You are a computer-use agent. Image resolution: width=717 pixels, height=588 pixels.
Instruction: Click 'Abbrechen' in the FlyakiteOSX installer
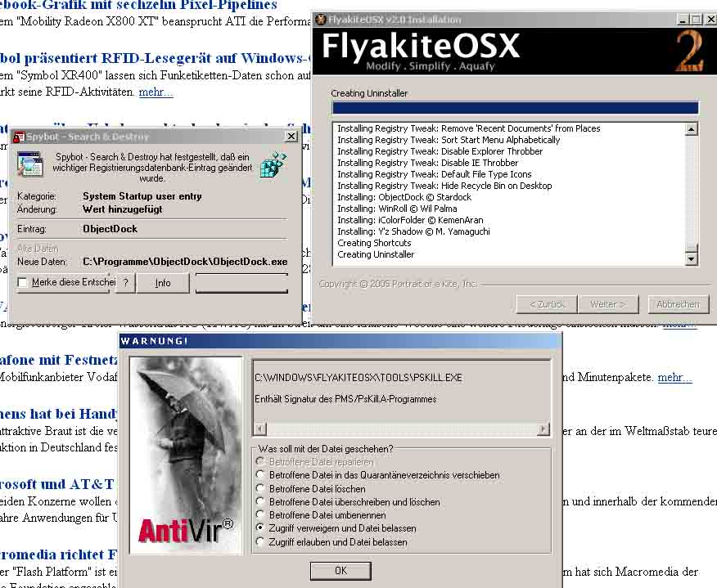pyautogui.click(x=679, y=304)
